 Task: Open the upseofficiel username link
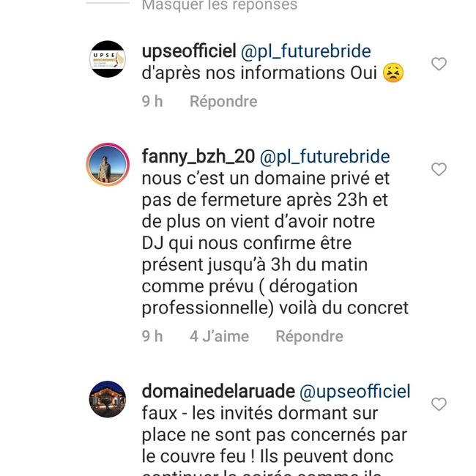click(x=189, y=51)
